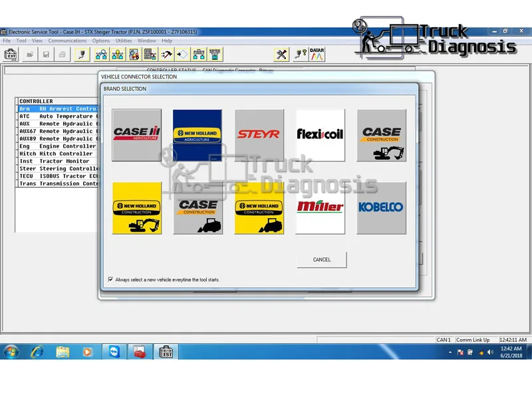Open the Tool menu
Screen dimensions: 532x399
pyautogui.click(x=21, y=41)
